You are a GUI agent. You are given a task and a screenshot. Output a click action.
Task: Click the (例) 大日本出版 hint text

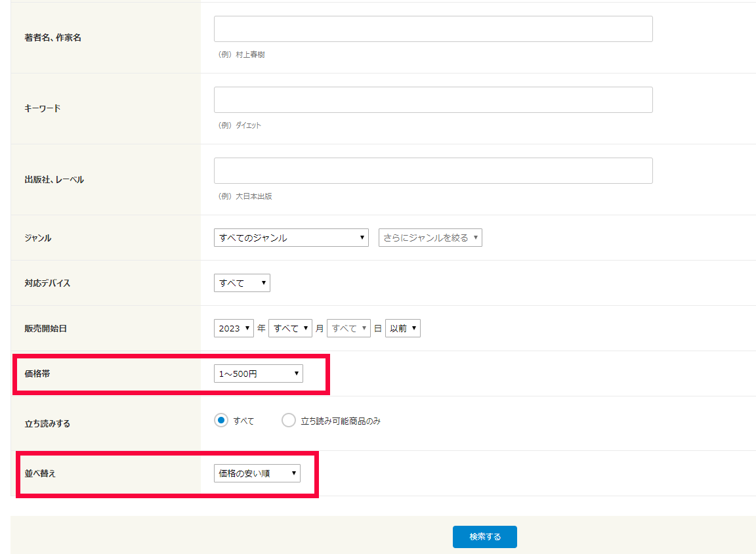[x=244, y=196]
